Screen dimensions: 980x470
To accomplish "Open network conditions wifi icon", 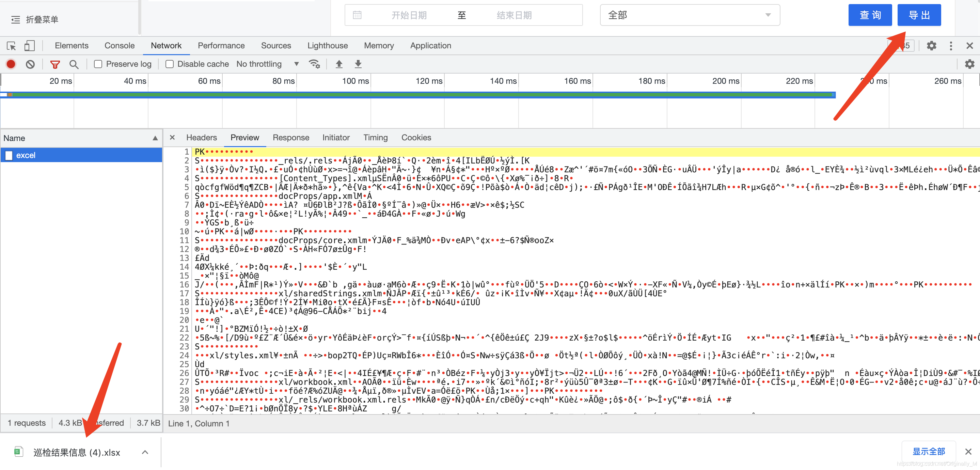I will (x=314, y=64).
